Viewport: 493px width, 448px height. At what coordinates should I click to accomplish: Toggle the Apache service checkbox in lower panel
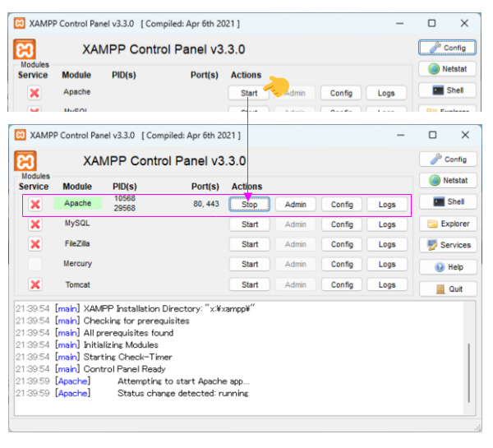click(x=35, y=204)
